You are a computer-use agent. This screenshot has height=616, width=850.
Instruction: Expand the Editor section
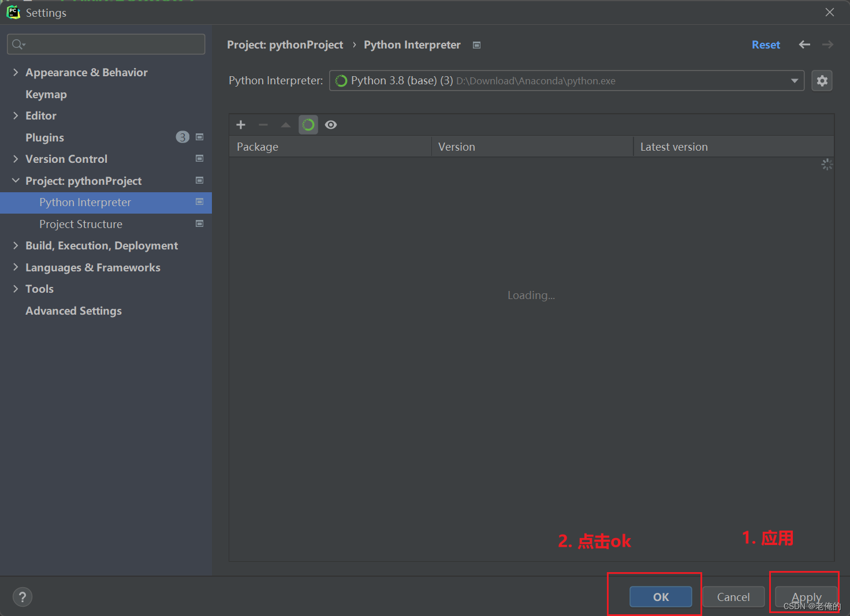point(16,115)
